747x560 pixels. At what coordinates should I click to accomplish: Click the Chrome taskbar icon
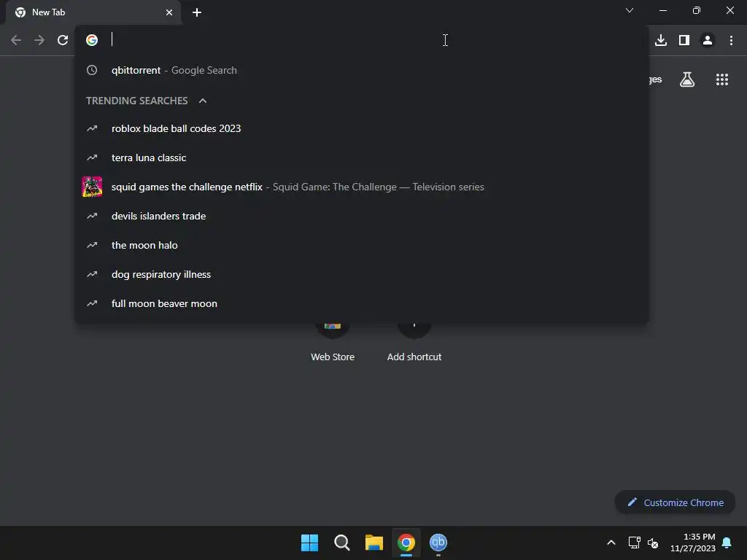pyautogui.click(x=406, y=542)
